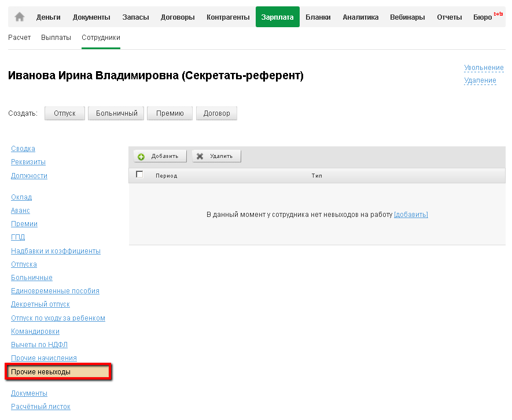Viewport: 512px width, 420px height.
Task: Switch to the Выплаты subtab
Action: point(56,38)
